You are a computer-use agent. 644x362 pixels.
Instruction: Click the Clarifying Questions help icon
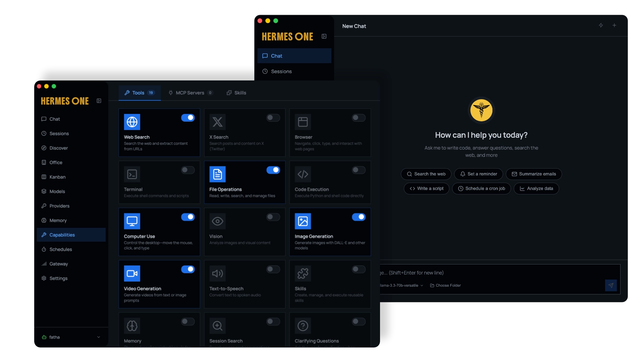(x=303, y=325)
